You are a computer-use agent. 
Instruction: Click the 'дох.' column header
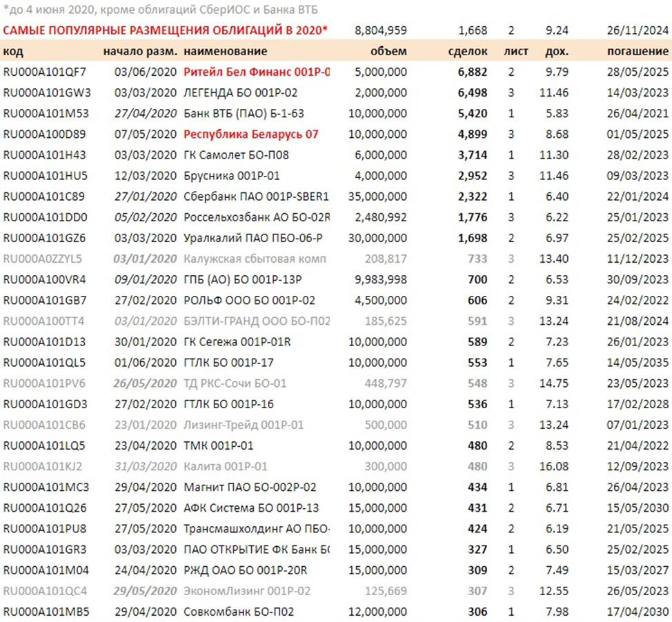[556, 51]
